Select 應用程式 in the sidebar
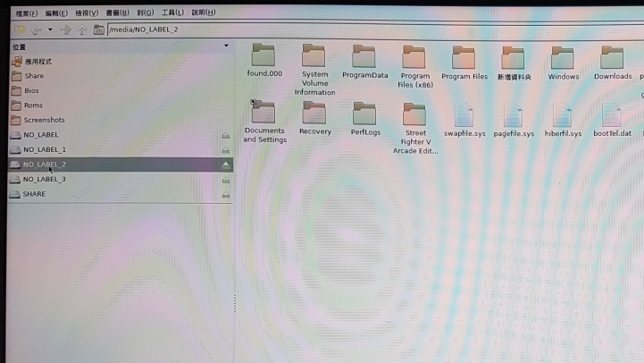This screenshot has height=363, width=644. coord(121,62)
